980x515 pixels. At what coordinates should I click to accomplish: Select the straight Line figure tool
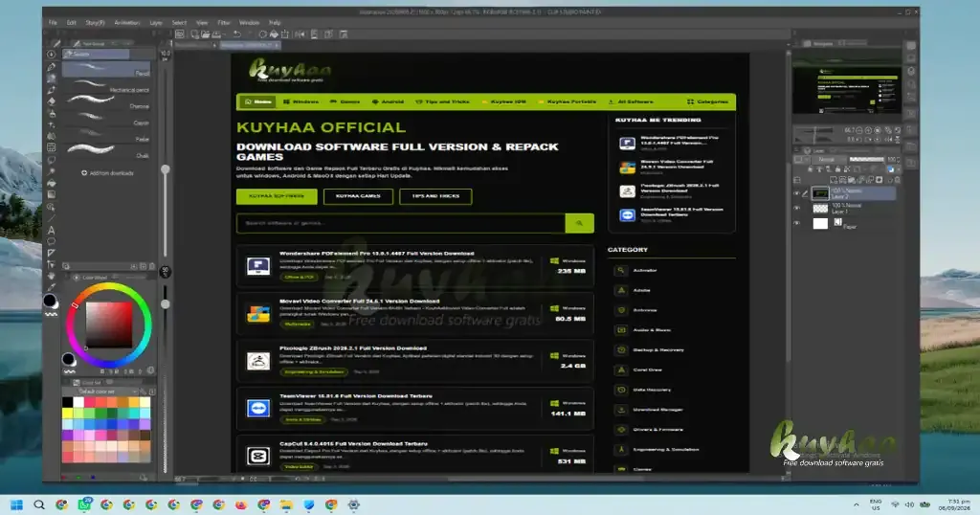click(52, 218)
